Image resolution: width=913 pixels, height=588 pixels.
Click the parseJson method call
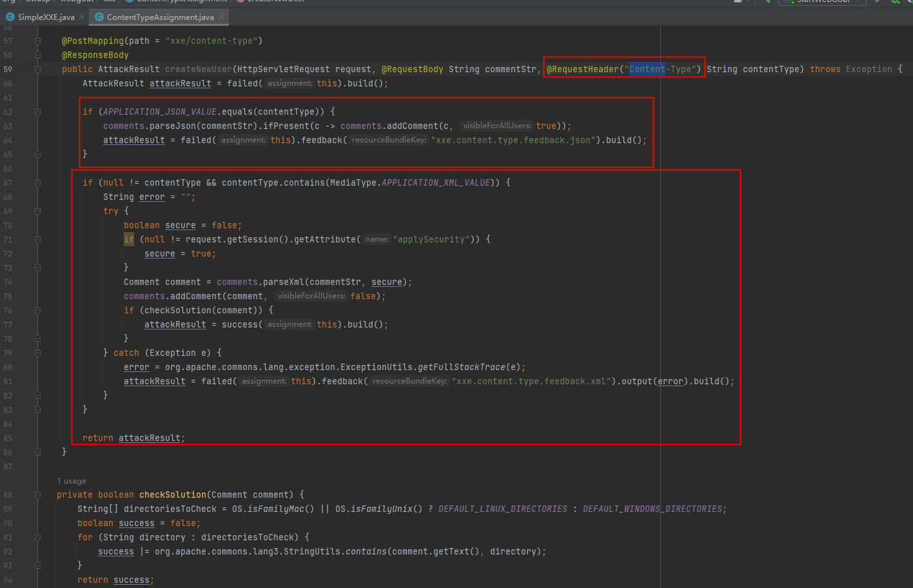pyautogui.click(x=173, y=126)
